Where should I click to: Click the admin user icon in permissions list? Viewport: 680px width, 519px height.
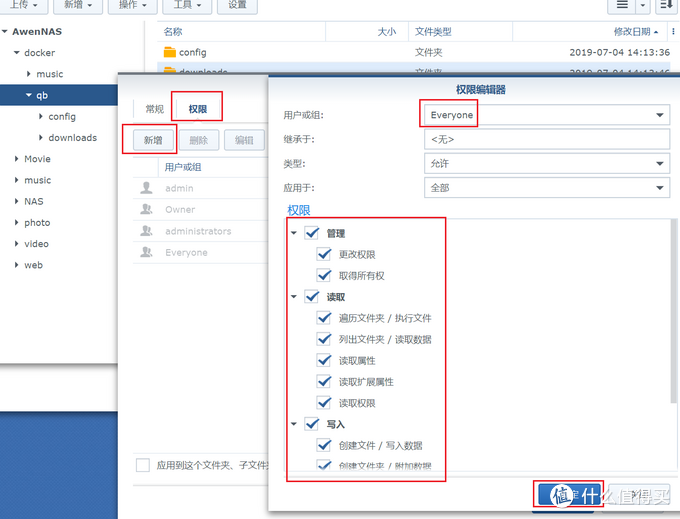tap(147, 188)
